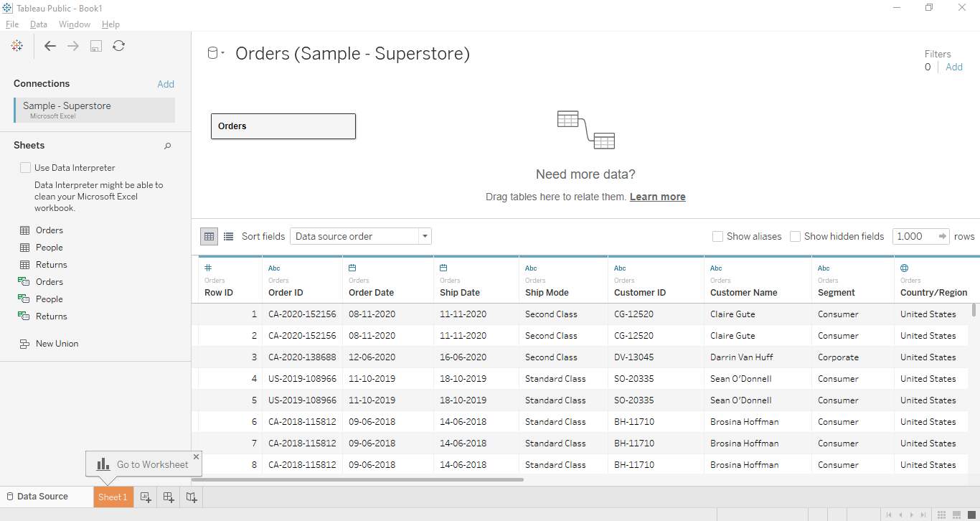Enable Use Data Interpreter checkbox
Screen dimensions: 980x521
pos(26,168)
